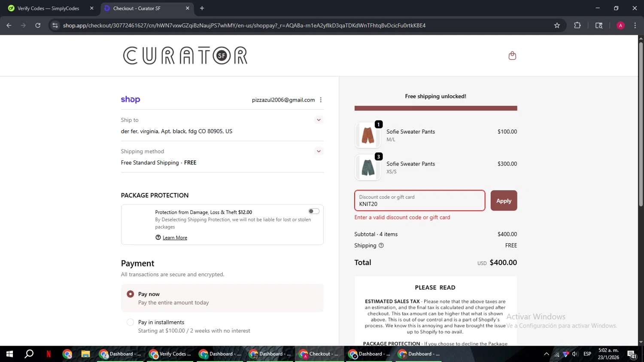Switch to Verify Codes — SimplyCodes tab

pos(50,8)
